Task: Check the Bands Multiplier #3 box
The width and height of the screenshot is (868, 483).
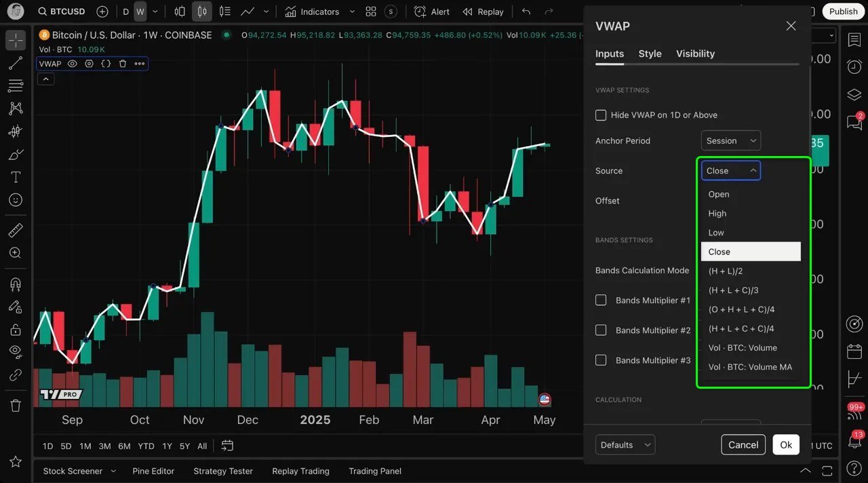Action: point(601,360)
